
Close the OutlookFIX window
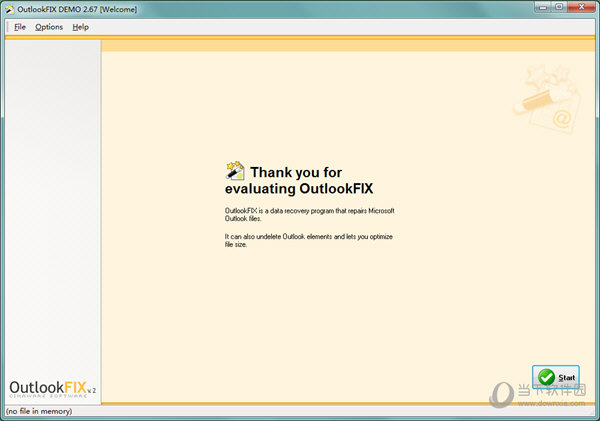pyautogui.click(x=581, y=7)
